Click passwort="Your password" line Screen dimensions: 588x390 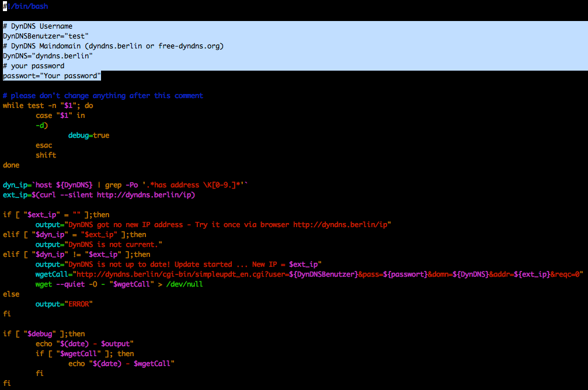(x=52, y=76)
